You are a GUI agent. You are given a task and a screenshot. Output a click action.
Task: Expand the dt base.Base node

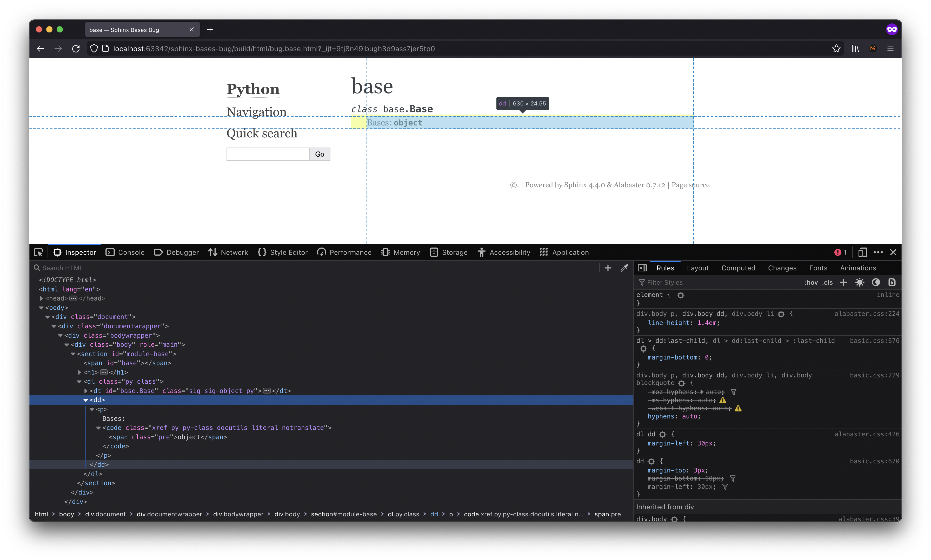(x=86, y=391)
